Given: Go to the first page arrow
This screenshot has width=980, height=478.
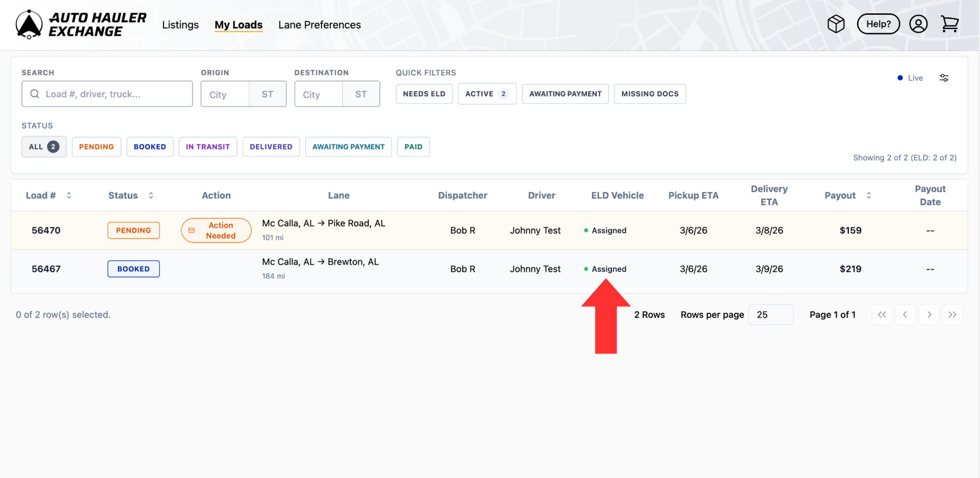Looking at the screenshot, I should tap(881, 315).
